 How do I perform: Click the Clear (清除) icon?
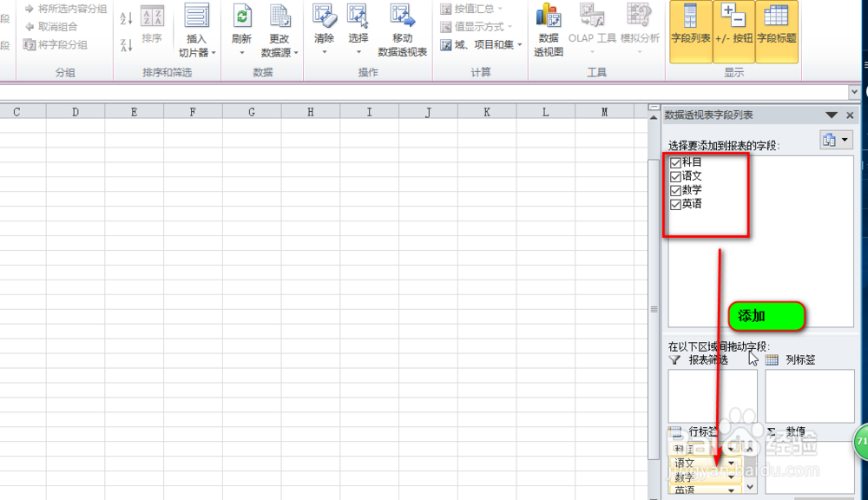(x=325, y=16)
